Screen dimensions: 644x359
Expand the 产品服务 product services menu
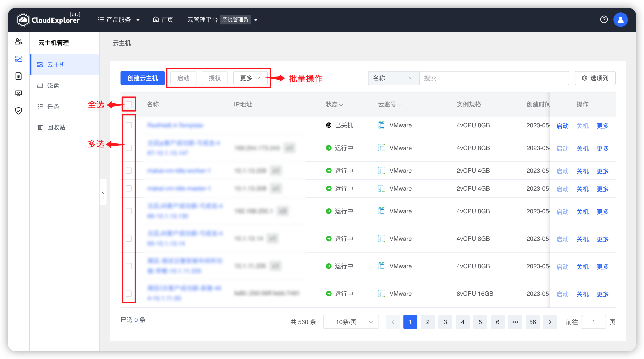(119, 19)
